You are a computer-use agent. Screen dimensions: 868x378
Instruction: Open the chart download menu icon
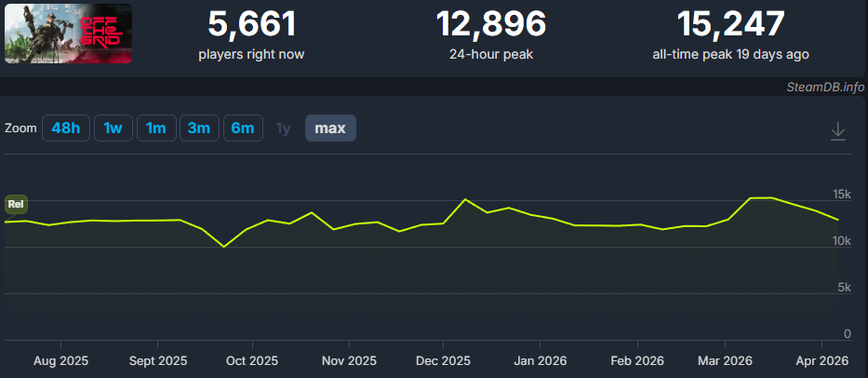pyautogui.click(x=837, y=130)
